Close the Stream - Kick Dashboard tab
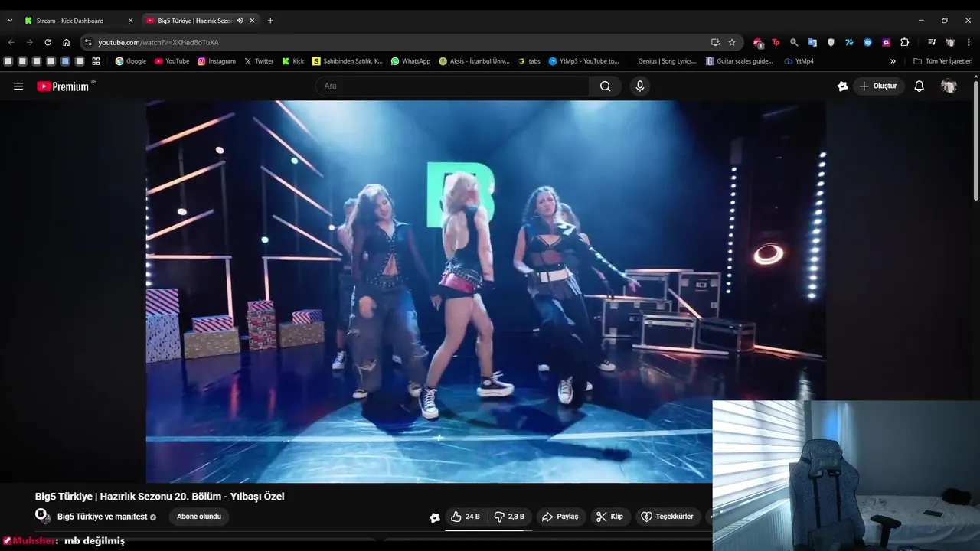The image size is (980, 551). (x=130, y=21)
